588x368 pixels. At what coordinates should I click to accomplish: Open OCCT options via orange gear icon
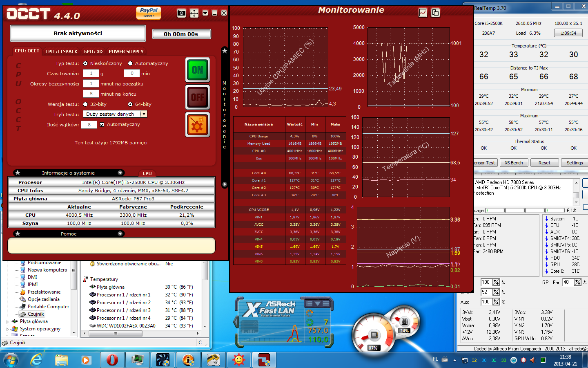[198, 125]
